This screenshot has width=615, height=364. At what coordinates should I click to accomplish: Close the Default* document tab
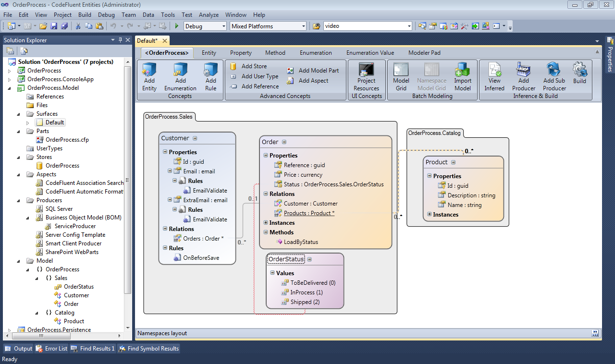[x=164, y=41]
